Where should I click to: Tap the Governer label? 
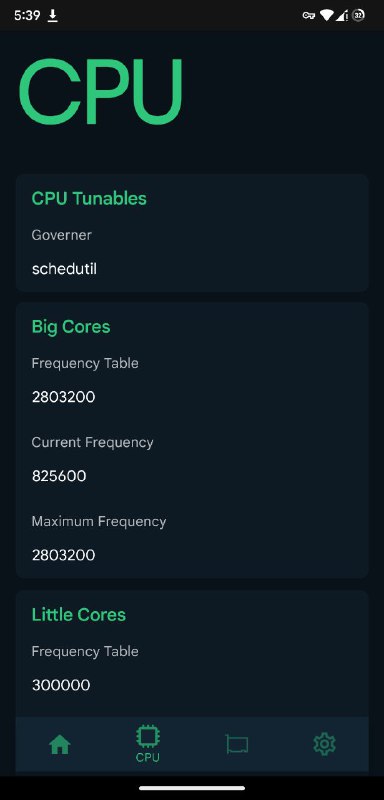click(62, 235)
